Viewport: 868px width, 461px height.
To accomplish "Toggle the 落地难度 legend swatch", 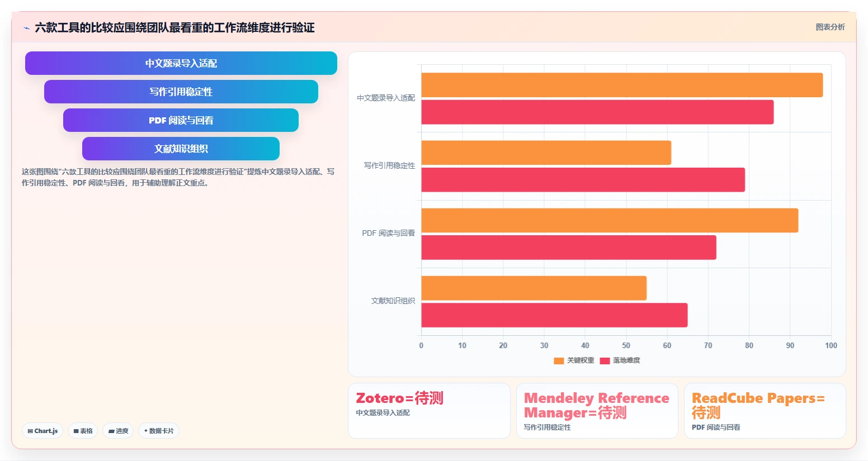I will (x=605, y=361).
